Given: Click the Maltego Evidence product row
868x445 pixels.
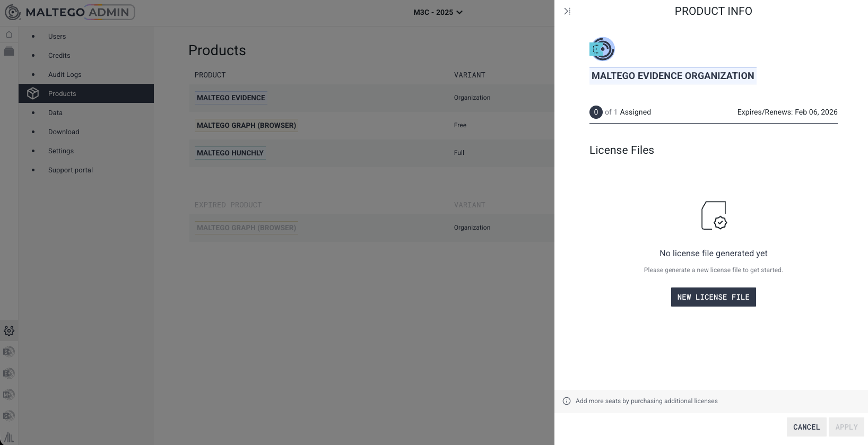Looking at the screenshot, I should 231,98.
